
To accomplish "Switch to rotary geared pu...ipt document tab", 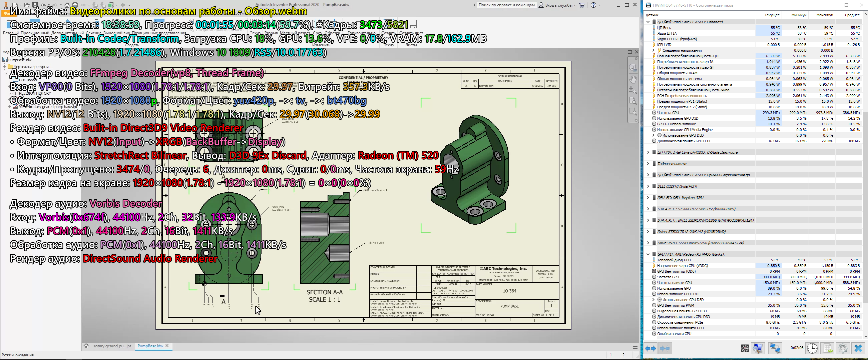I will pyautogui.click(x=112, y=346).
